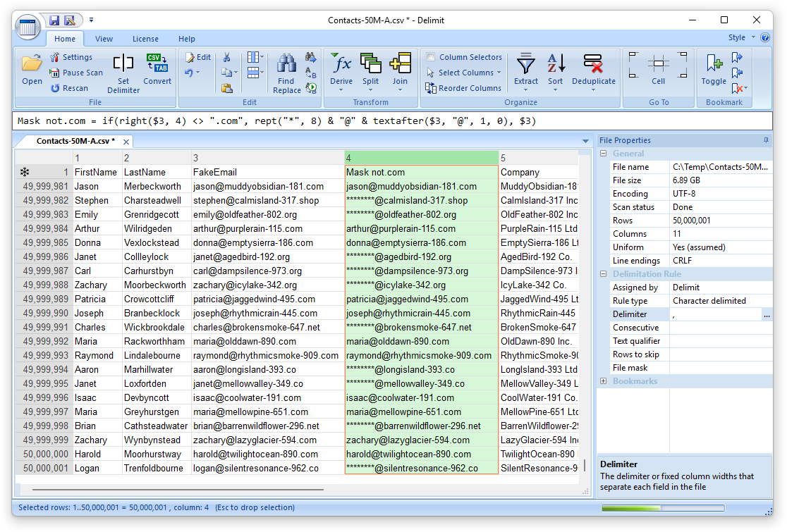Switch to the Help ribbon tab

[x=187, y=39]
